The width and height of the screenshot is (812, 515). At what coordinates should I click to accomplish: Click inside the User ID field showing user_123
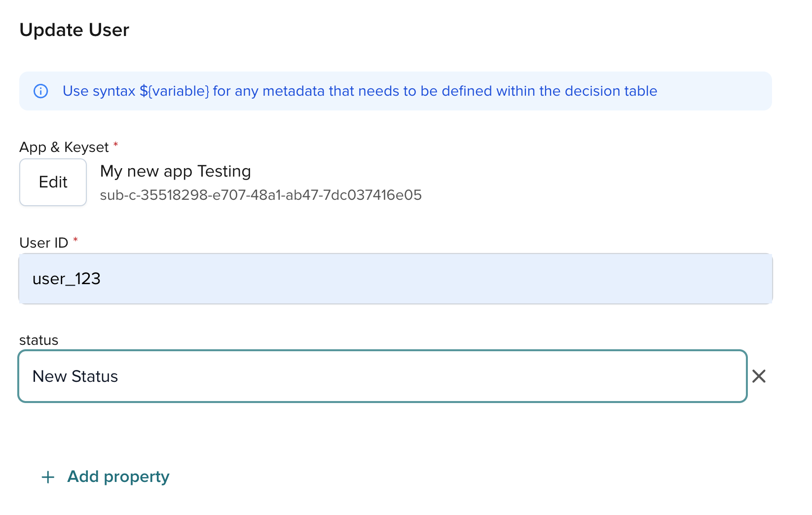345,279
